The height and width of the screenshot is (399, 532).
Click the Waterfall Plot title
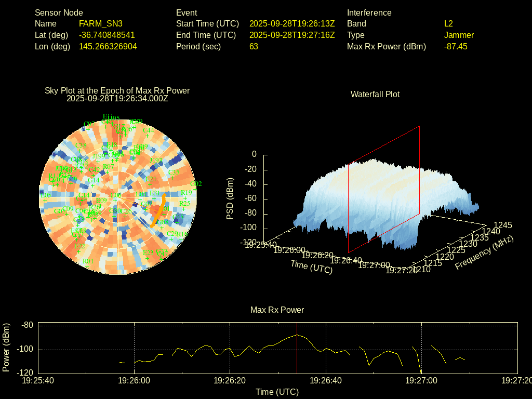[x=375, y=94]
